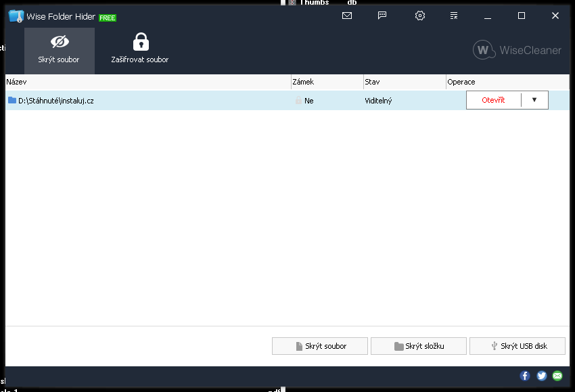The image size is (575, 392).
Task: Click the green FREE badge
Action: (108, 18)
